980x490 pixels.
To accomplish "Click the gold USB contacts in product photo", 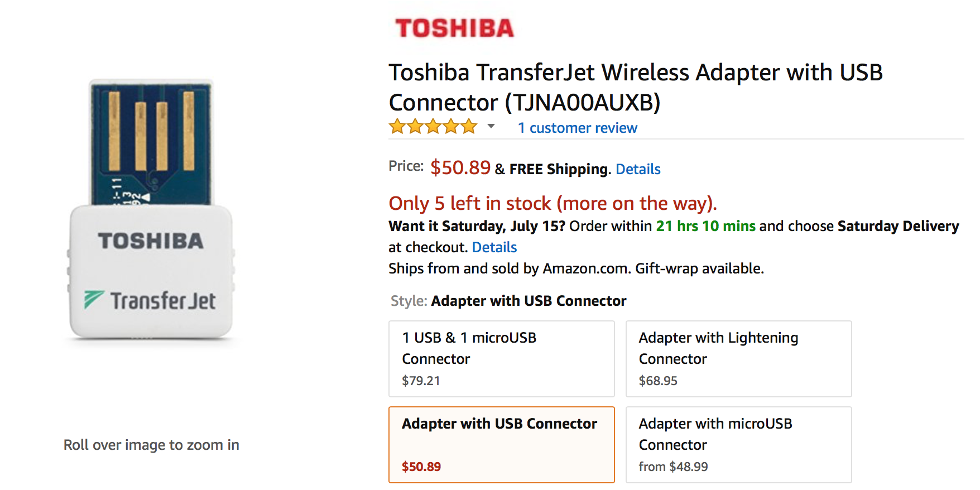I will pyautogui.click(x=151, y=132).
